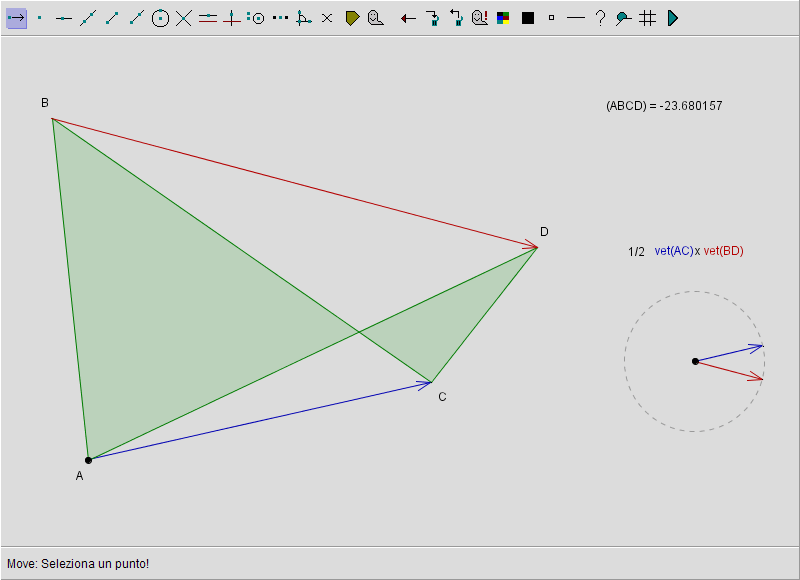Screen dimensions: 800x580
Task: Click the zoom magnifier toolbar button
Action: (624, 18)
